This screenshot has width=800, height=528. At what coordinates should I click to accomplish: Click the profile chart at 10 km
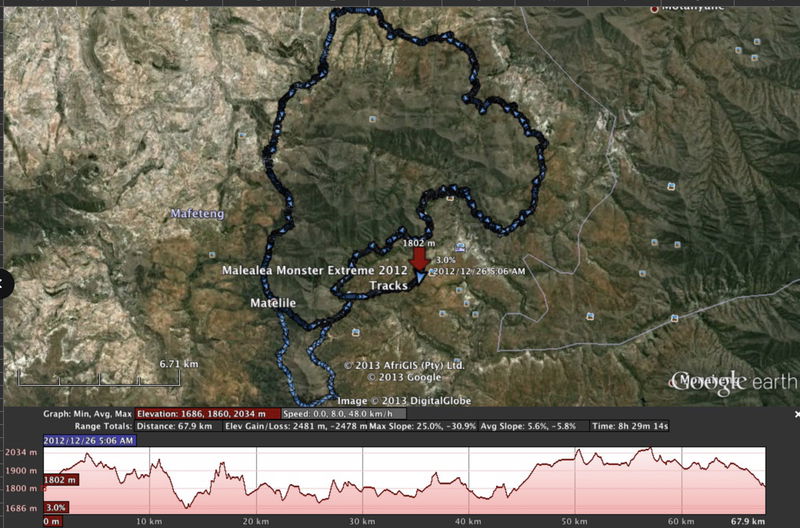click(x=150, y=485)
